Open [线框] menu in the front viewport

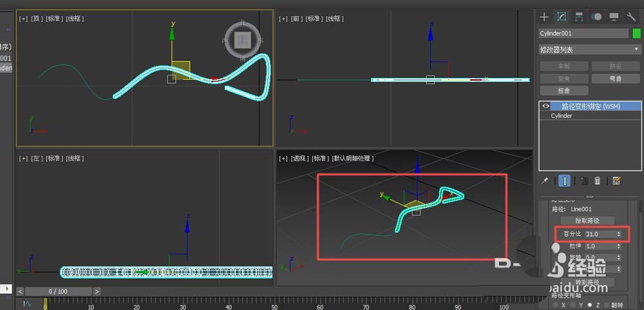click(x=335, y=19)
